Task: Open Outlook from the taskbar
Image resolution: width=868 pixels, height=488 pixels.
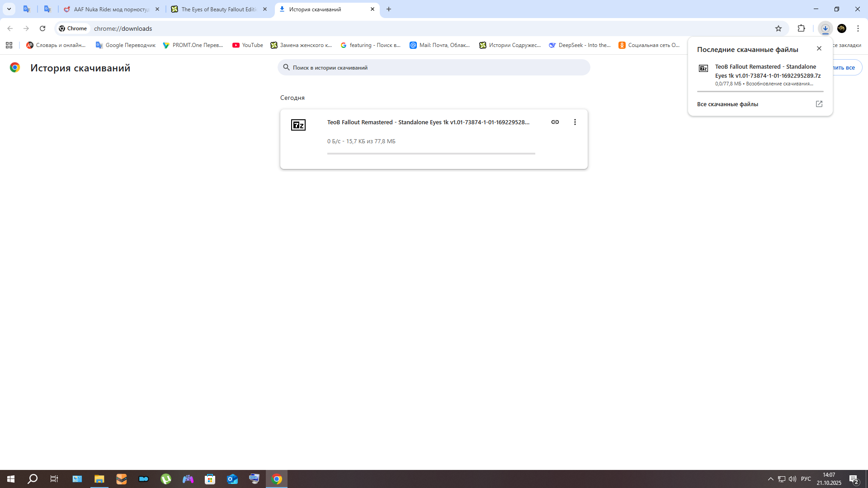Action: [x=232, y=479]
